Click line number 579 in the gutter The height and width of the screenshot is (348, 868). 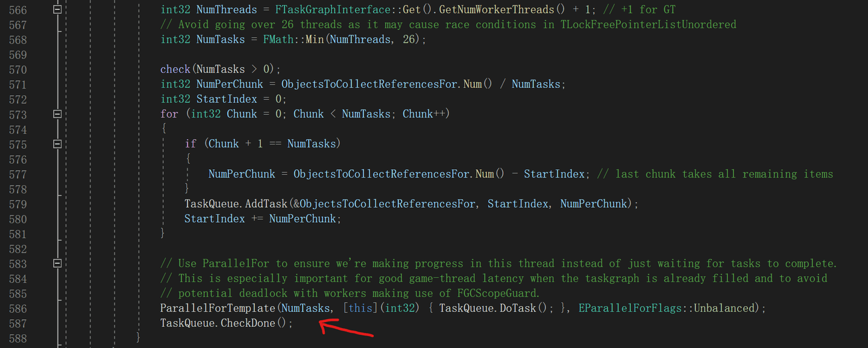click(17, 204)
